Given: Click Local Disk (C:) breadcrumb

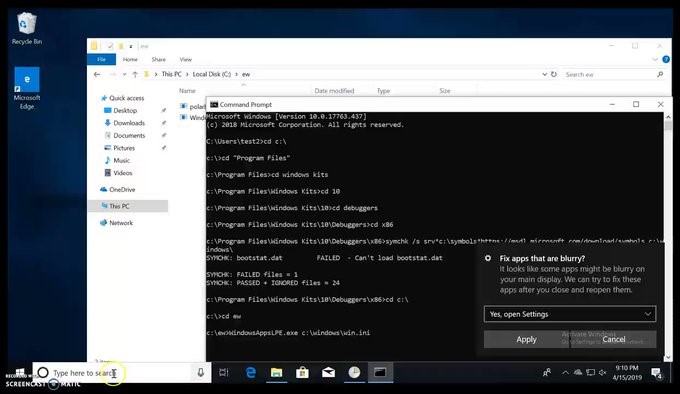Looking at the screenshot, I should [x=212, y=74].
